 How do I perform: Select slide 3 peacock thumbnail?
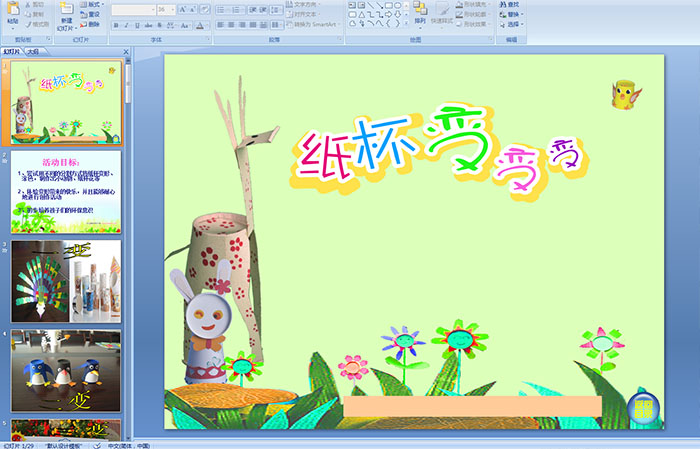[66, 281]
